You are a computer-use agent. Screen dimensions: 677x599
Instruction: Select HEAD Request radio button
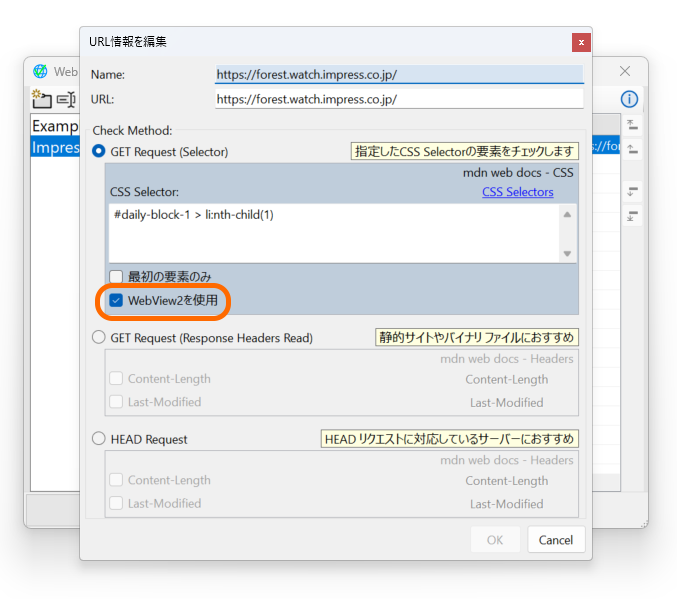click(x=99, y=439)
